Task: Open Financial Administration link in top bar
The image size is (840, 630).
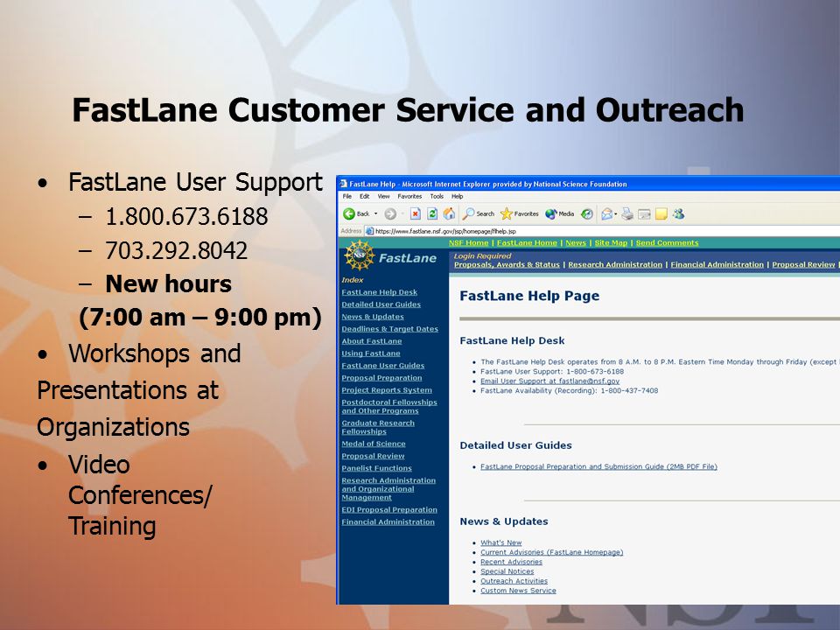Action: tap(717, 264)
